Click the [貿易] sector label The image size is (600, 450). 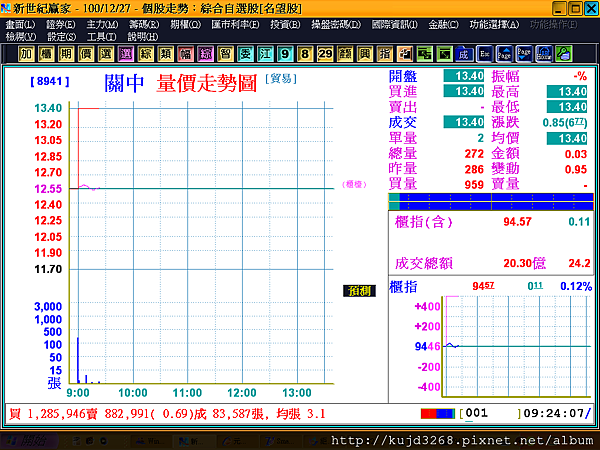coord(281,78)
